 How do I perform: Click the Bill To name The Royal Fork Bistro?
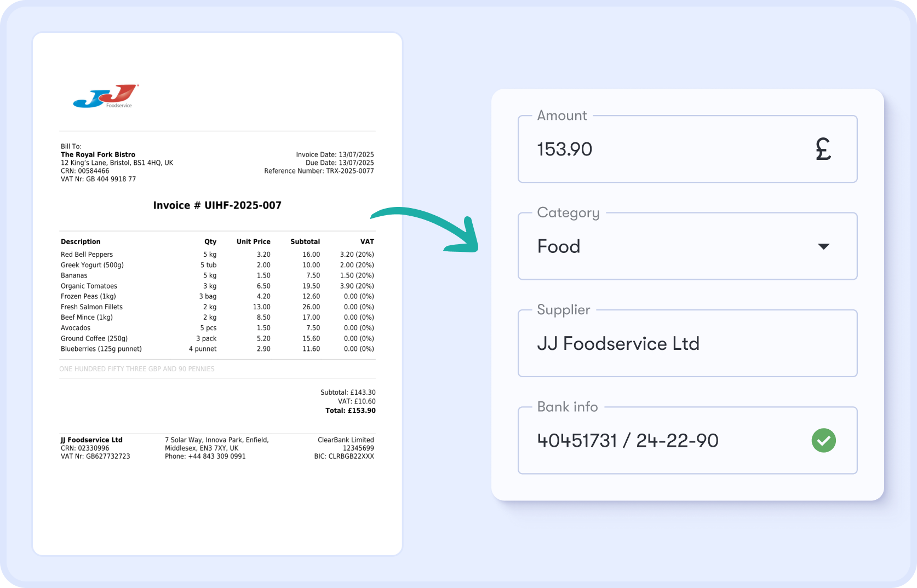[x=98, y=154]
